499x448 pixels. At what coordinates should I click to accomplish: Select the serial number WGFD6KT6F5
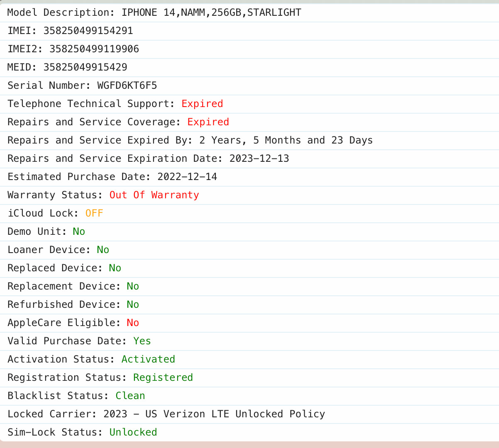coord(127,85)
